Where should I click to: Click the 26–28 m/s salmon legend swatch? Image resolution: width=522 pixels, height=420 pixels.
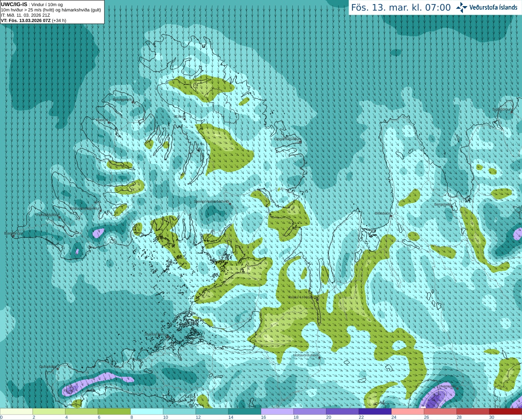pos(440,411)
